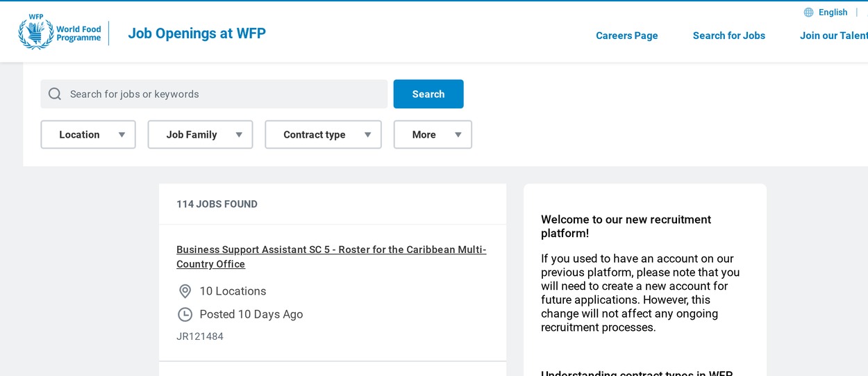Open the Job Family filter dropdown

coord(200,135)
